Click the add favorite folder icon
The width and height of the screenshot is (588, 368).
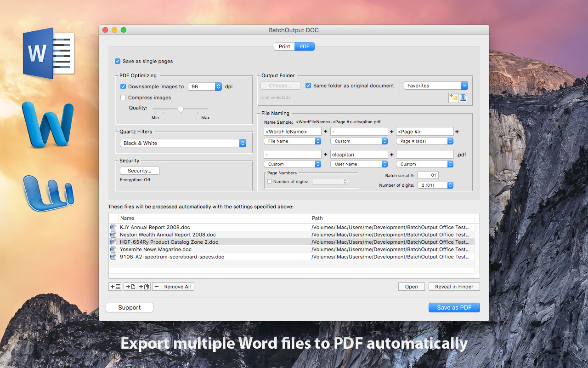tap(453, 98)
